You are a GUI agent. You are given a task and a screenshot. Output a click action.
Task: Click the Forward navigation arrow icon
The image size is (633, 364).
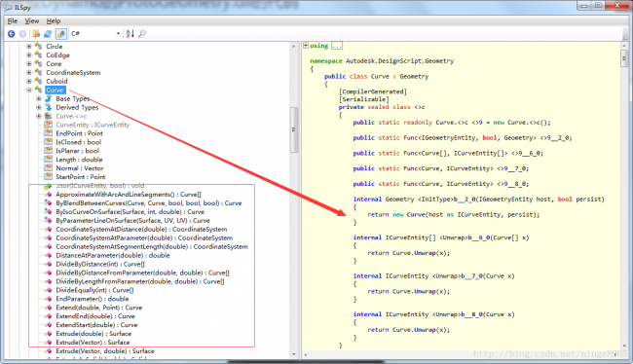pyautogui.click(x=22, y=34)
